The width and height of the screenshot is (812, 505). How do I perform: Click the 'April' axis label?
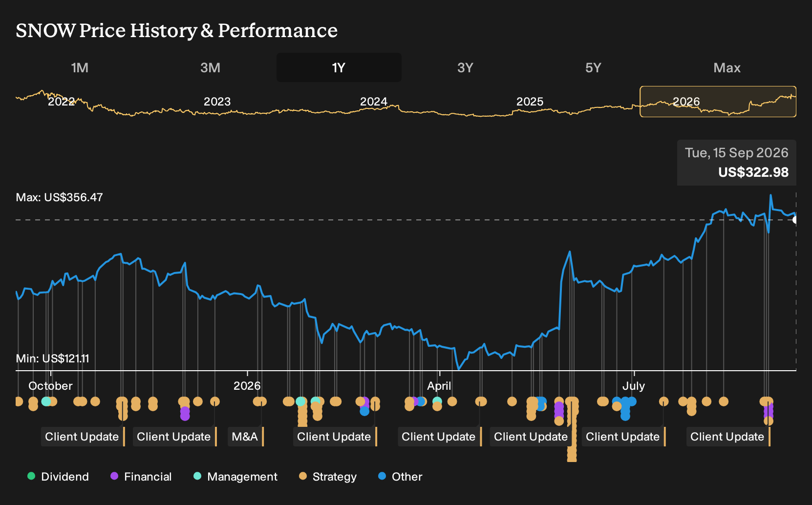click(x=439, y=386)
